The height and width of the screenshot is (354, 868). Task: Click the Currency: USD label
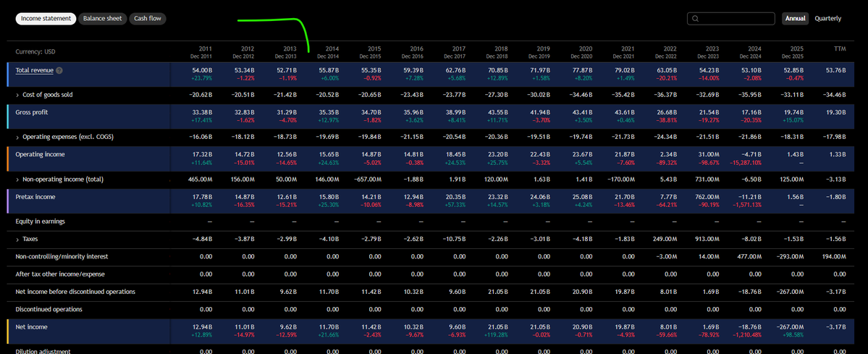(x=35, y=51)
